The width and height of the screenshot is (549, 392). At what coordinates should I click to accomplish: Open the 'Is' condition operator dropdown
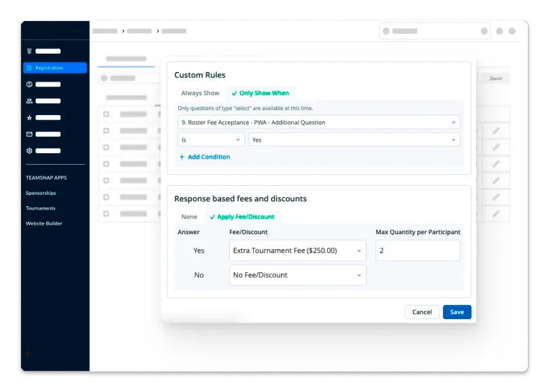(x=211, y=140)
